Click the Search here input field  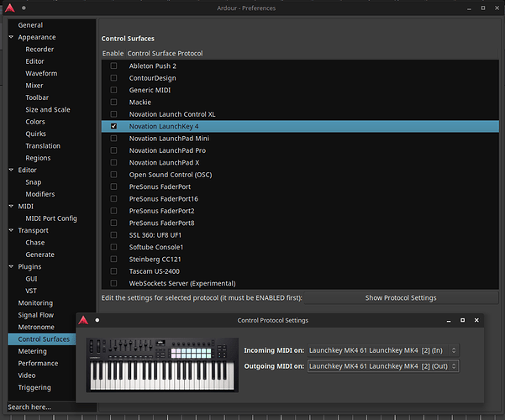[x=49, y=407]
